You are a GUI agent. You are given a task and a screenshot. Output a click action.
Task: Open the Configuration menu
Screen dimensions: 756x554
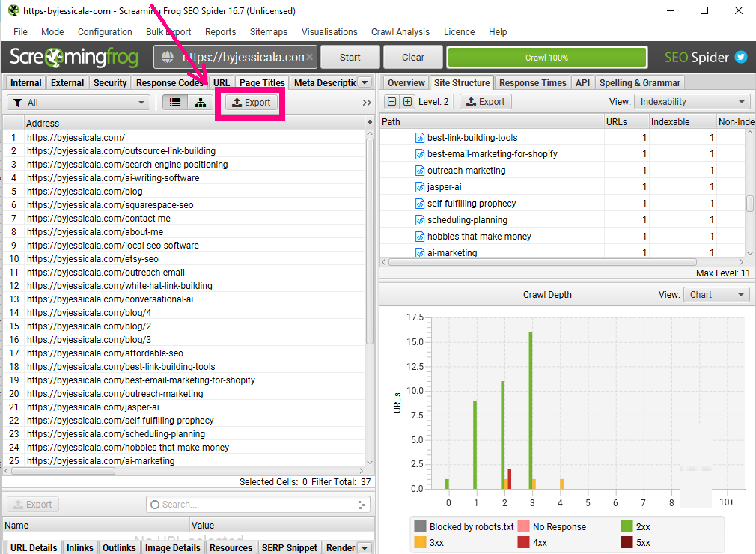click(105, 32)
